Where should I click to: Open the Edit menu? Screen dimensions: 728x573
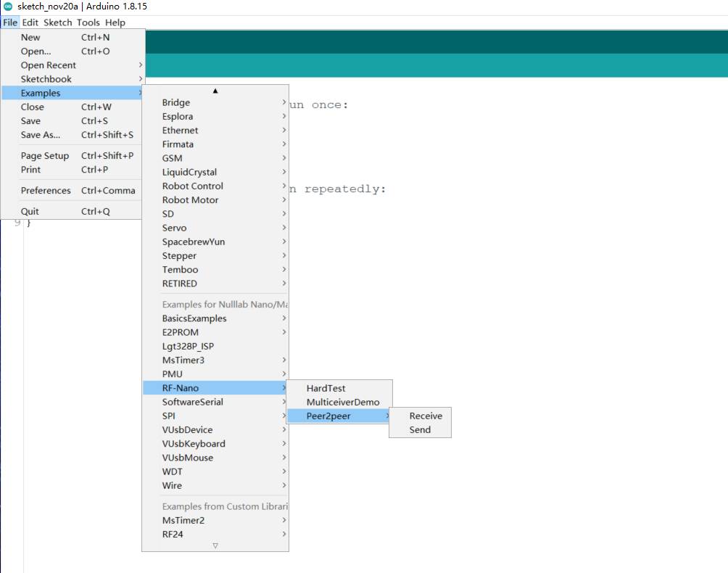(x=30, y=22)
